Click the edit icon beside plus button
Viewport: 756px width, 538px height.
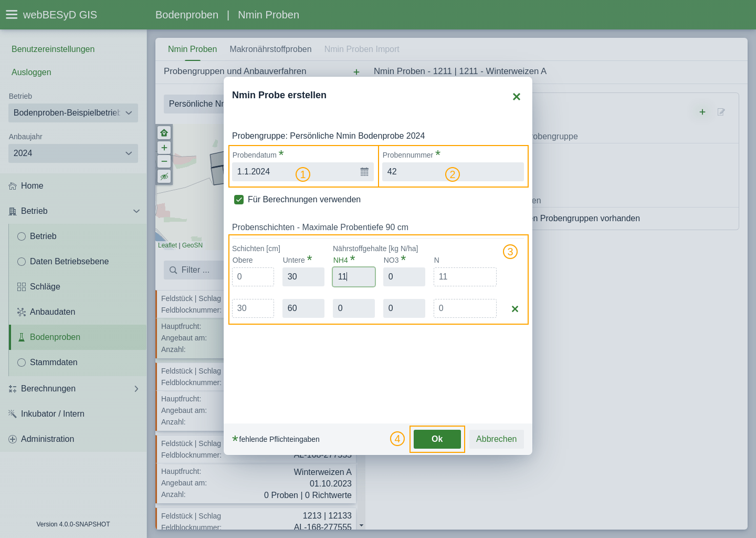point(721,112)
